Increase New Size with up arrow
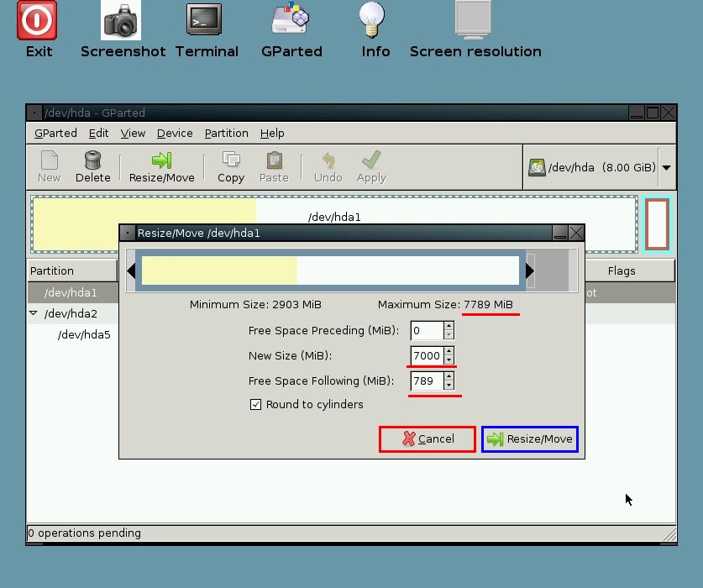The image size is (703, 588). point(449,351)
